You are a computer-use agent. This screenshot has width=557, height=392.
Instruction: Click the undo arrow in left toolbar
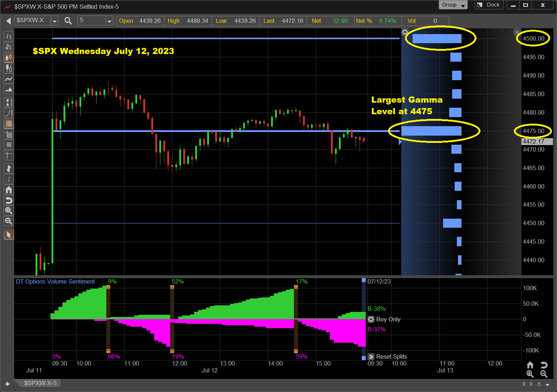coord(9,200)
